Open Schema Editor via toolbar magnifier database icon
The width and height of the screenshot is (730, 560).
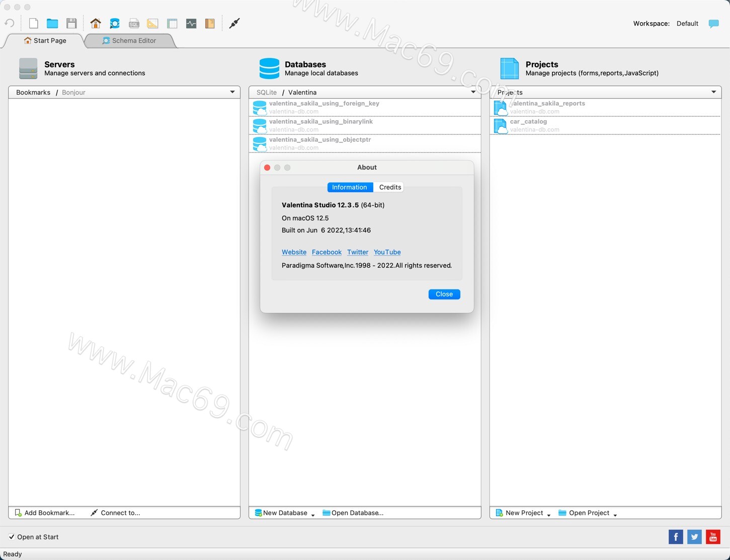click(115, 23)
